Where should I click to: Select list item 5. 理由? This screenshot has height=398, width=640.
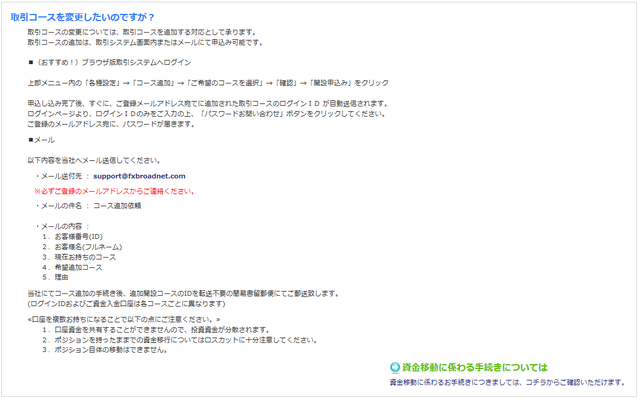pyautogui.click(x=55, y=278)
